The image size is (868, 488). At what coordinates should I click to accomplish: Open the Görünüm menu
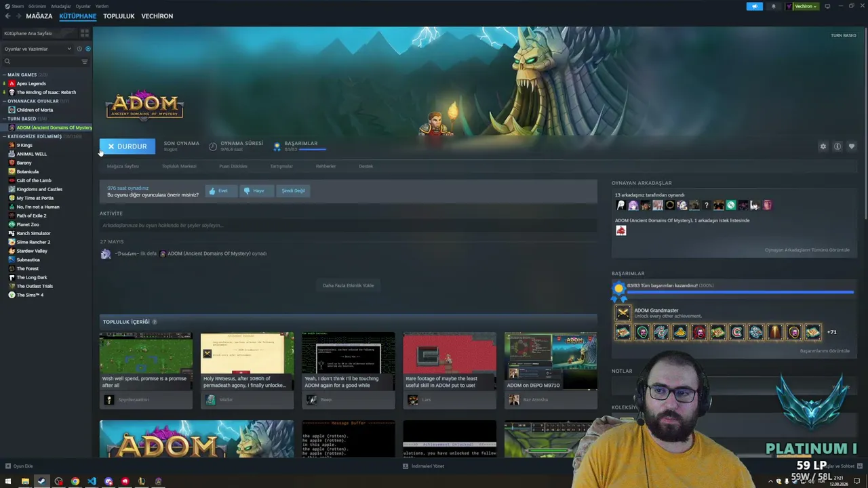(37, 6)
